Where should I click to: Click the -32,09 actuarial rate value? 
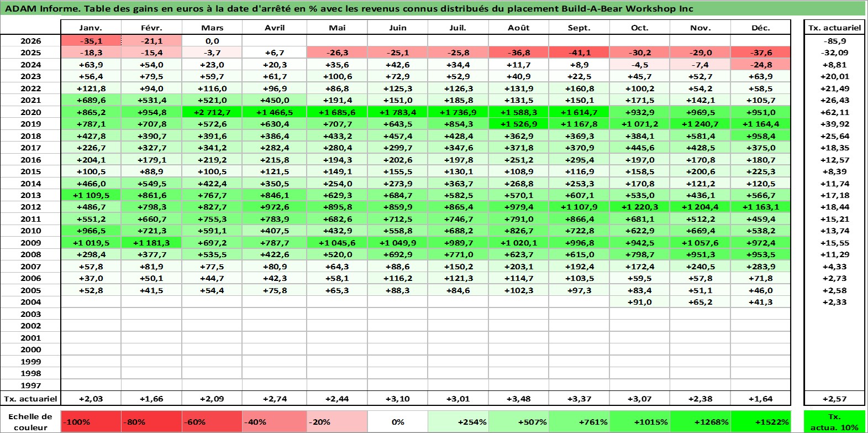(x=834, y=53)
